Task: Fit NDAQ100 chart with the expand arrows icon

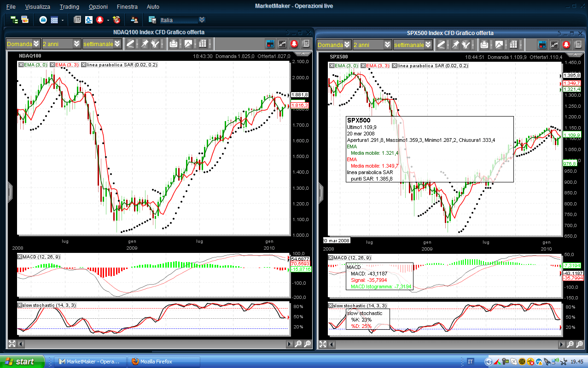Action: click(12, 344)
